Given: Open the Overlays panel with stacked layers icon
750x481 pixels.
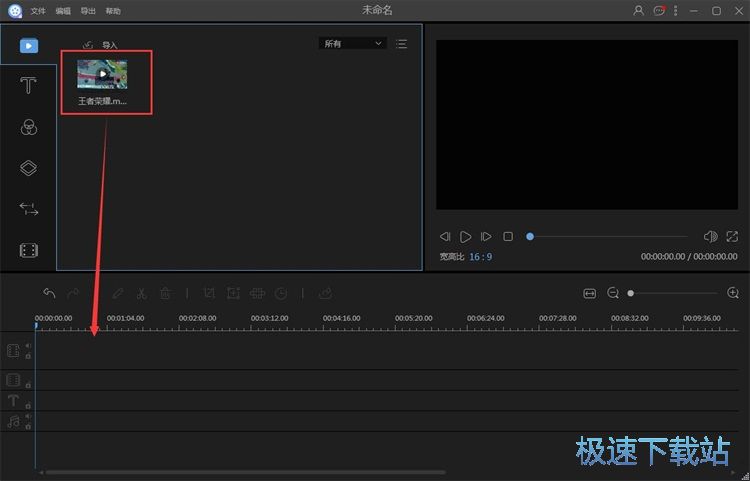Looking at the screenshot, I should [28, 168].
